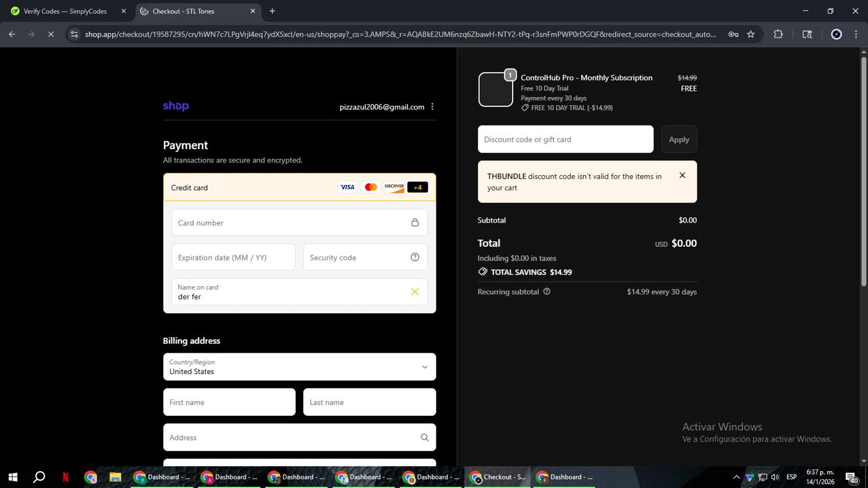Clear the Name on card field with X
The image size is (868, 488).
point(415,292)
